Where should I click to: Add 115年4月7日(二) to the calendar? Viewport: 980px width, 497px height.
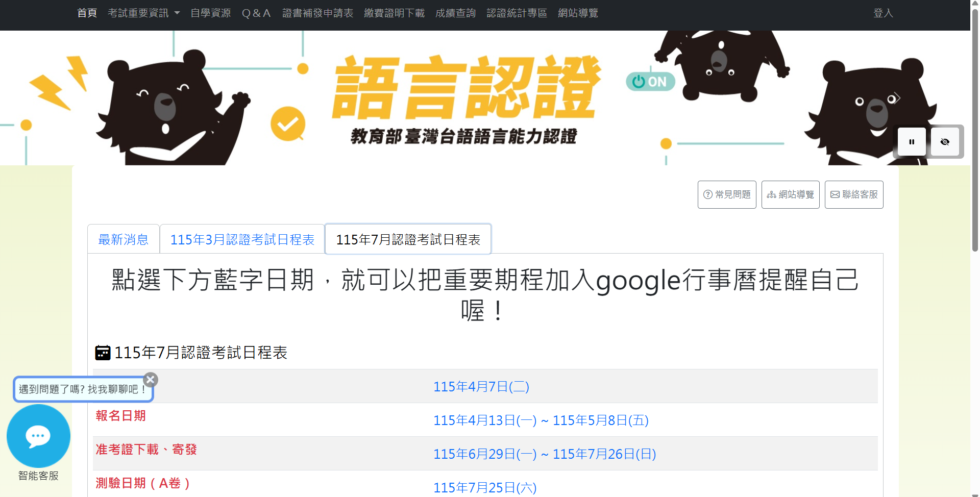(481, 387)
